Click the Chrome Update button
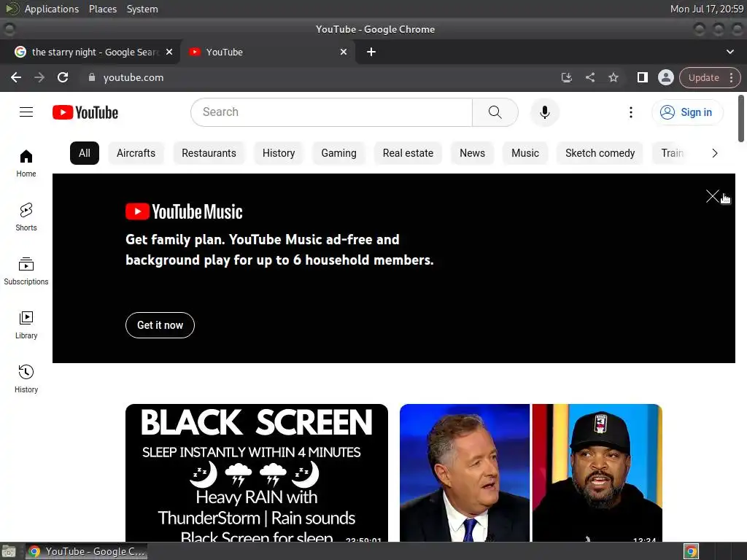This screenshot has height=560, width=747. [704, 77]
